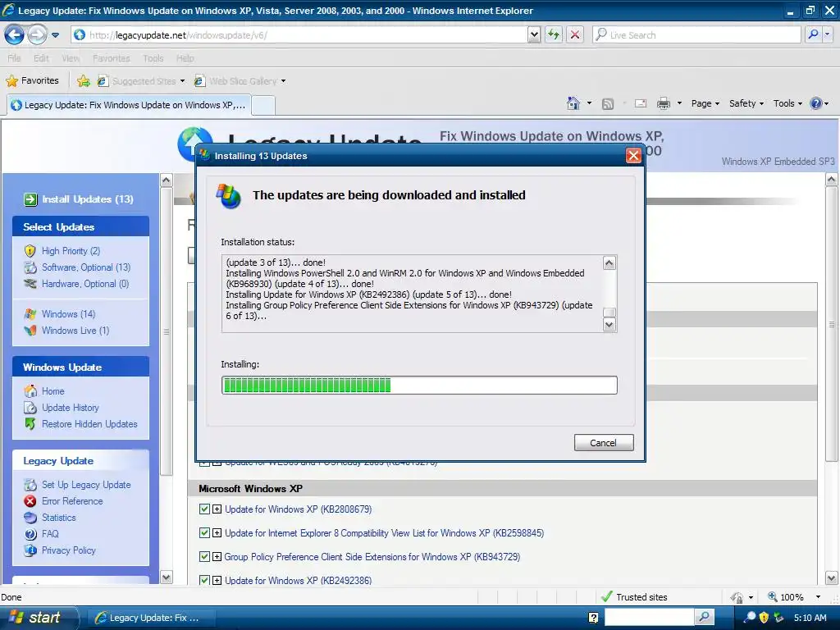Click the Forward navigation arrow

[x=36, y=34]
